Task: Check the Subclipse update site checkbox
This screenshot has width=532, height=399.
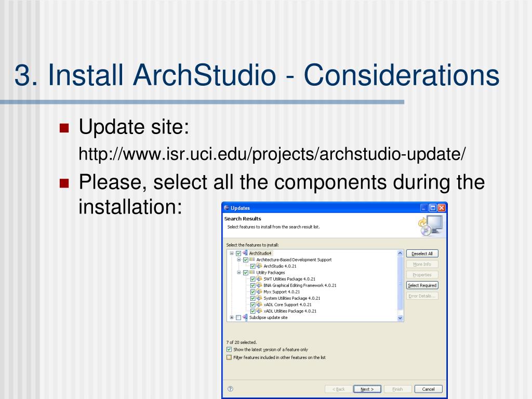Action: 238,317
